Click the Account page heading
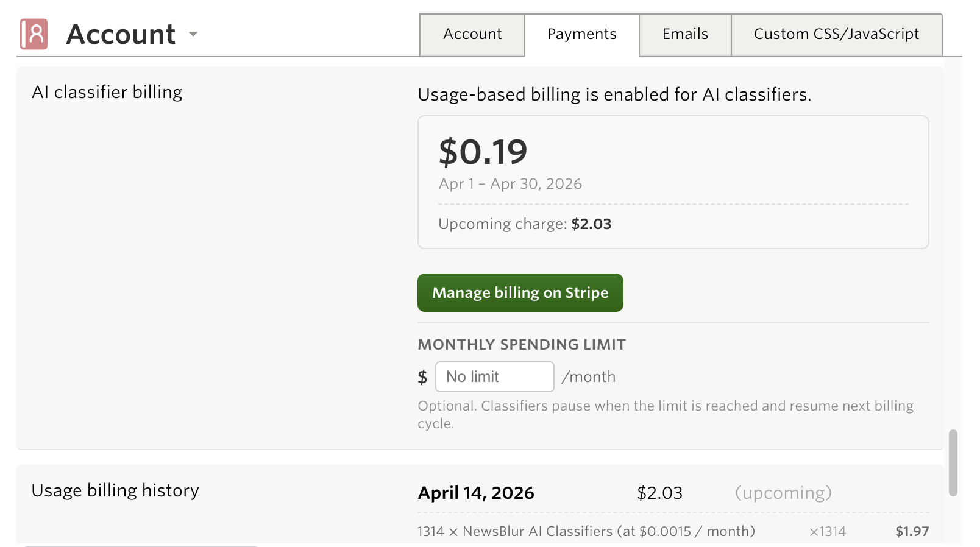This screenshot has width=980, height=547. coord(121,34)
